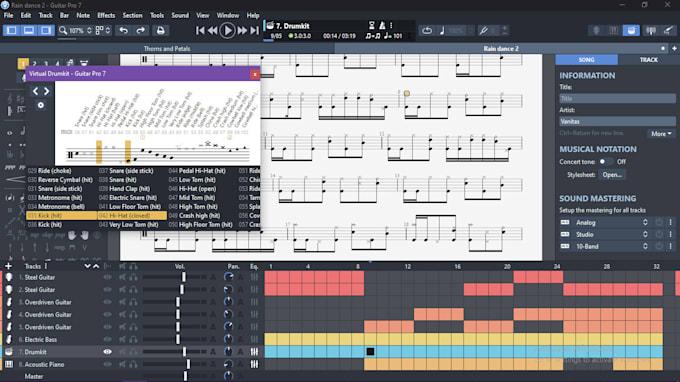680x382 pixels.
Task: Toggle the metronome icon in the LCD
Action: pos(382,25)
